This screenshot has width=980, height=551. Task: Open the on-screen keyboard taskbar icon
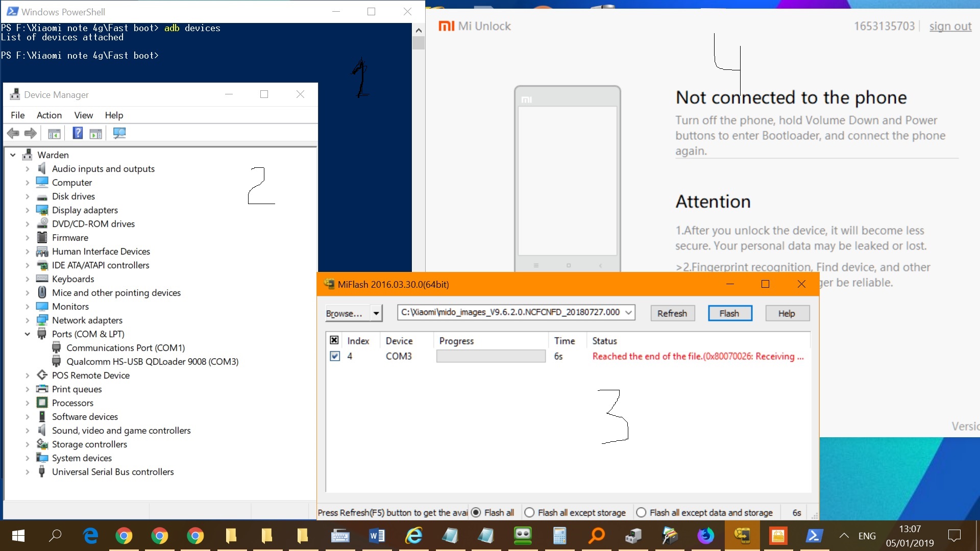click(x=340, y=536)
